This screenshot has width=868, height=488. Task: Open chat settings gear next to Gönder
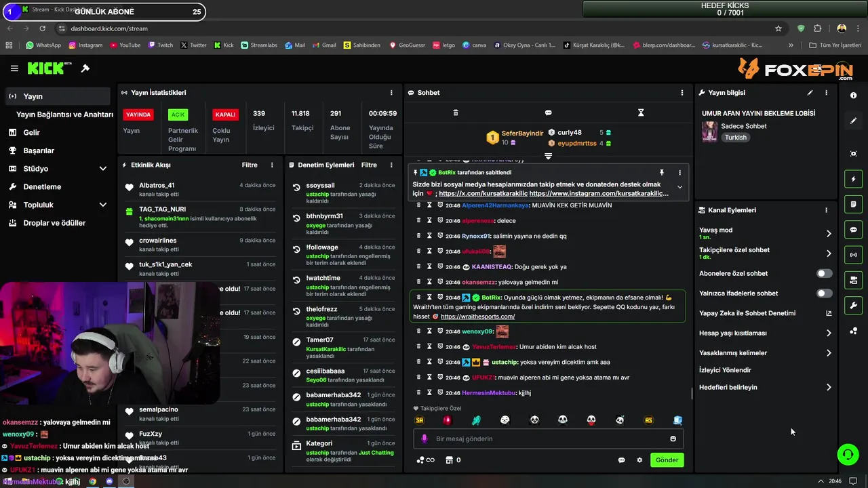pos(639,460)
